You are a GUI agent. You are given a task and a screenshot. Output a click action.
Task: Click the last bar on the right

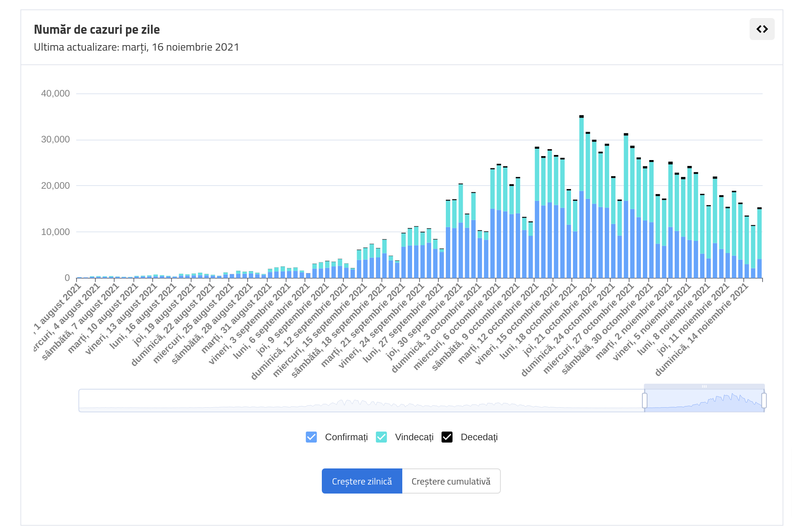point(759,243)
